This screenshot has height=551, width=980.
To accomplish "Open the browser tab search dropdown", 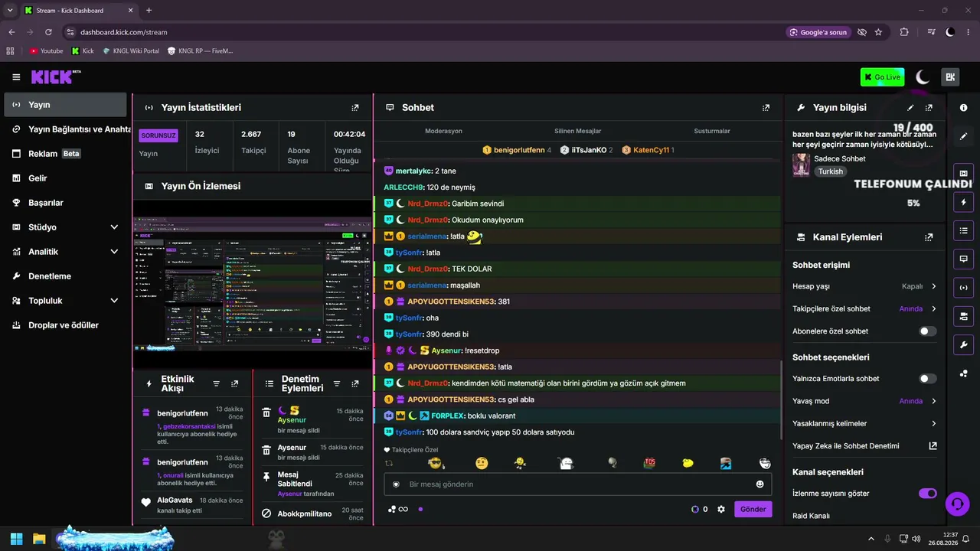I will point(10,10).
